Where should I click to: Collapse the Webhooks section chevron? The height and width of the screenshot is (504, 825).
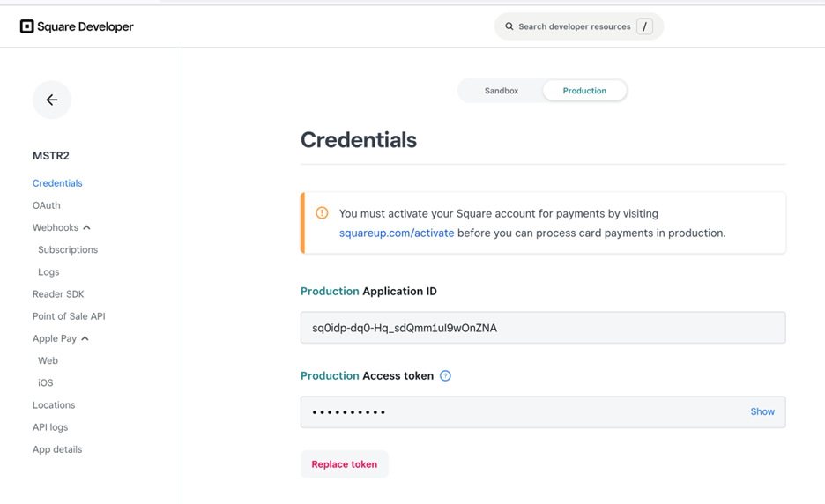click(86, 228)
